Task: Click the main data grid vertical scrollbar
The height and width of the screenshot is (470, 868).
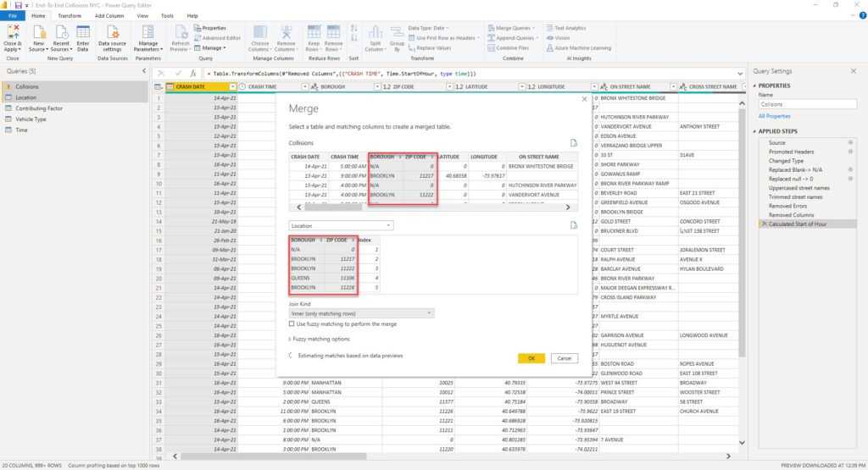Action: pos(742,232)
